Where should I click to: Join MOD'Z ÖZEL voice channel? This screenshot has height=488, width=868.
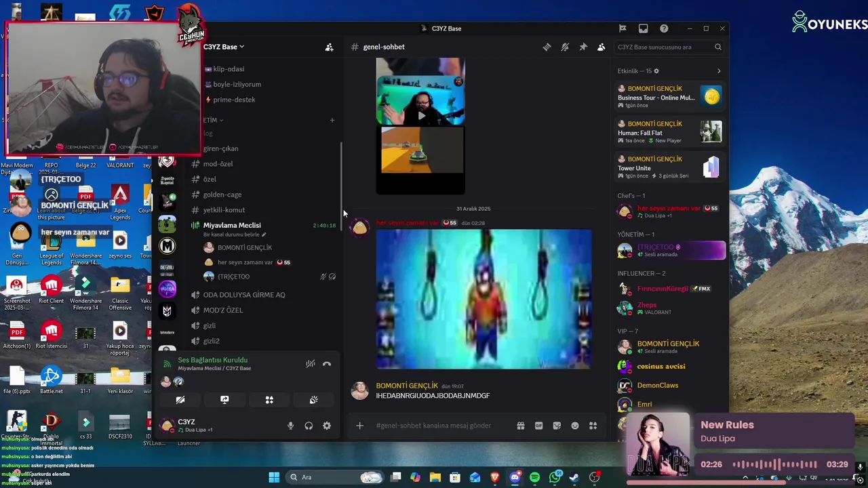pos(223,310)
